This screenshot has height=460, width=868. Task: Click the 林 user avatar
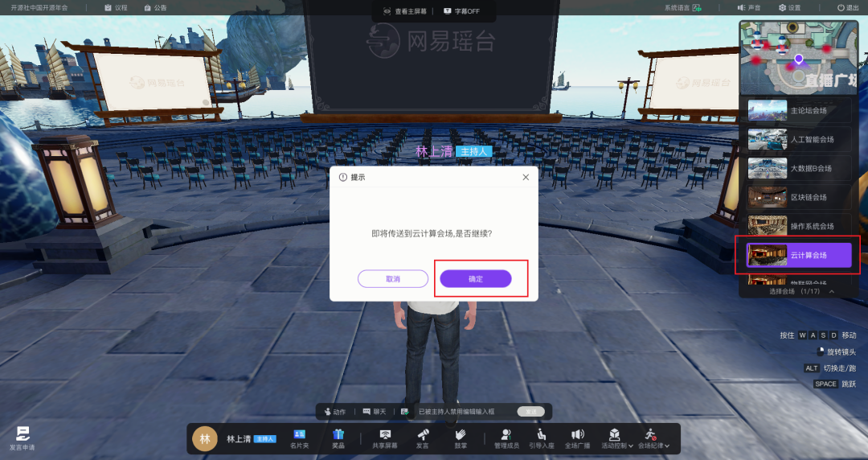tap(205, 439)
